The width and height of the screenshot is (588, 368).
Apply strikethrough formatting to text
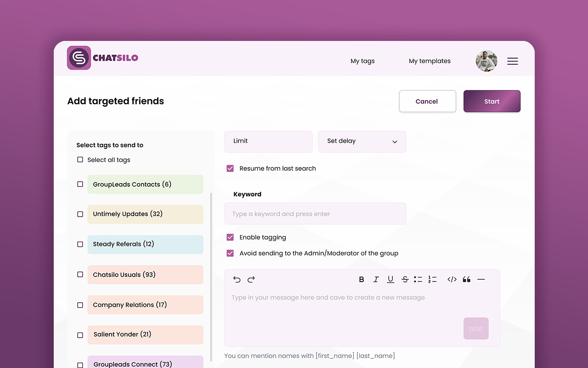[405, 279]
